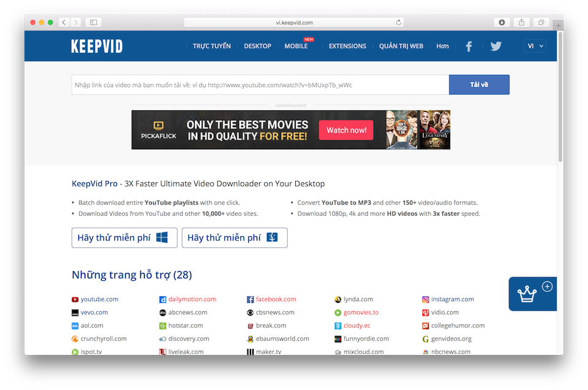
Task: Open the VI language dropdown
Action: tap(535, 46)
